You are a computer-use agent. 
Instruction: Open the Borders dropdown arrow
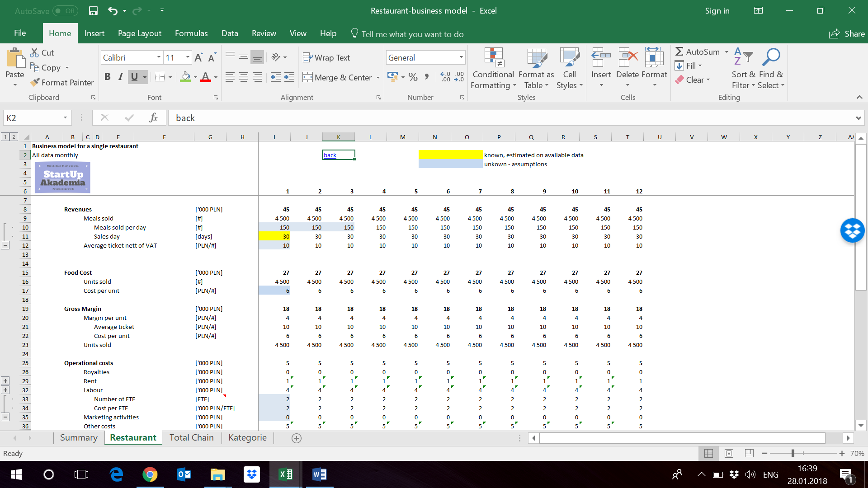tap(170, 77)
